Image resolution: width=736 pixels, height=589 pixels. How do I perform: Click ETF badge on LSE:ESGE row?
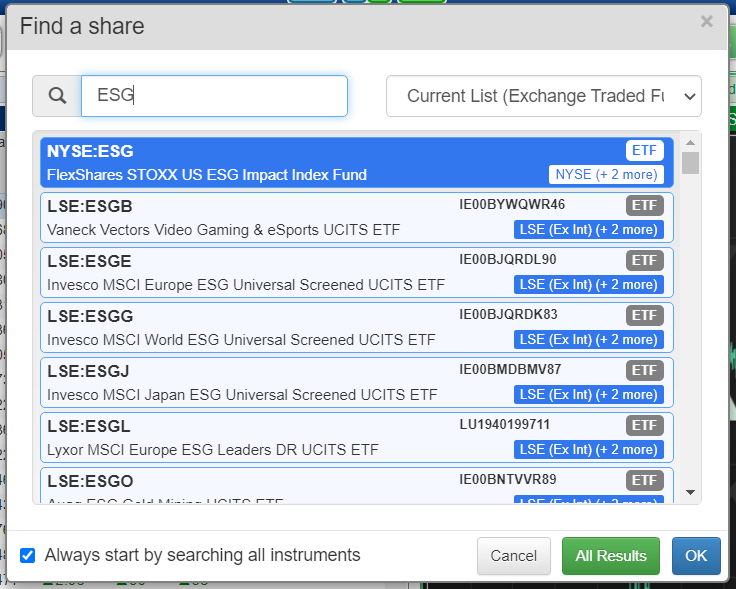coord(644,260)
